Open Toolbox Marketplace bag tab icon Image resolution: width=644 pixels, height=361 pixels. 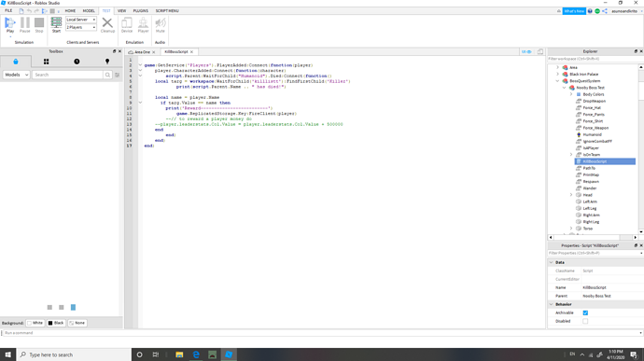pyautogui.click(x=16, y=62)
